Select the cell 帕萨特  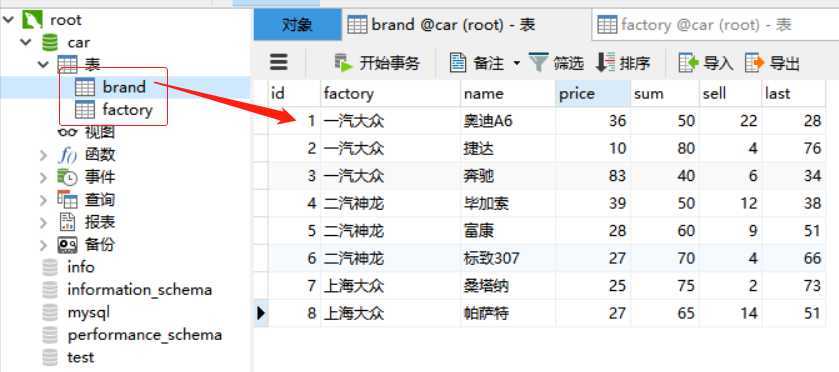click(508, 313)
